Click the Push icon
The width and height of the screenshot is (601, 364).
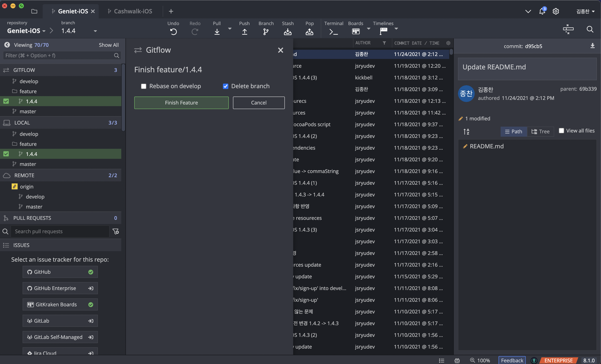click(244, 32)
